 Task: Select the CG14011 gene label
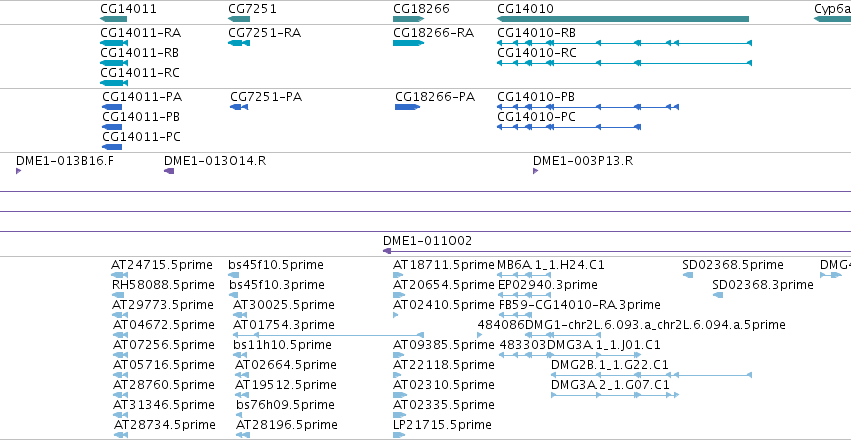128,9
